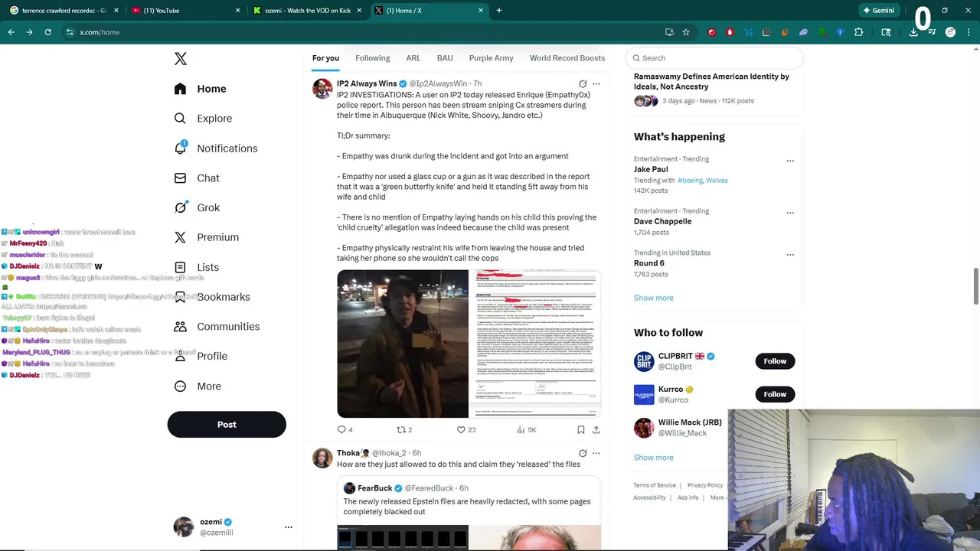
Task: Open more options for Jake Paul trend
Action: coord(790,161)
